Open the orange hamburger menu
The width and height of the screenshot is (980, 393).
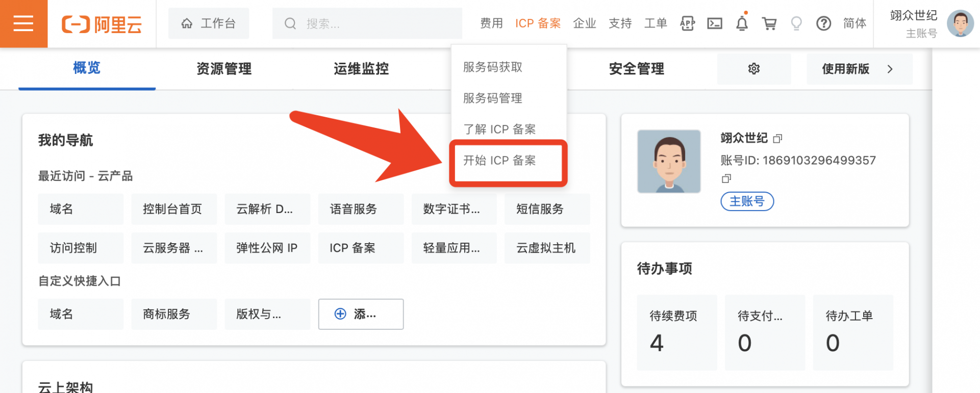coord(23,23)
